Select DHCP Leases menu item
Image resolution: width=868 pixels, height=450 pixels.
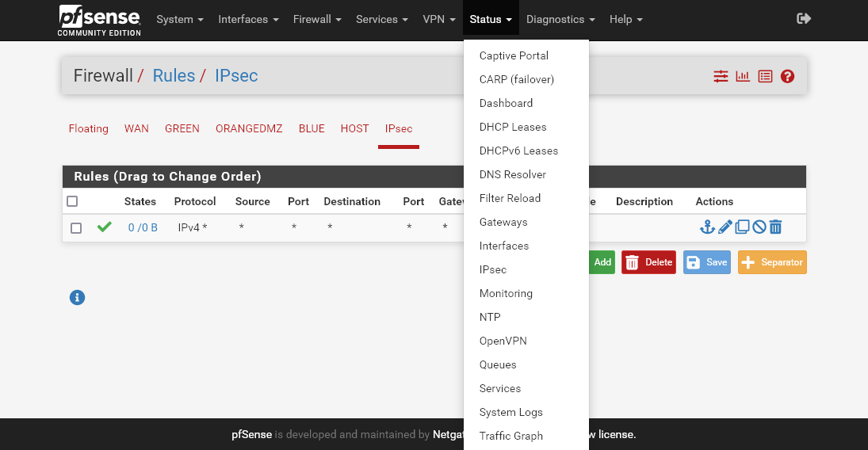click(x=526, y=128)
